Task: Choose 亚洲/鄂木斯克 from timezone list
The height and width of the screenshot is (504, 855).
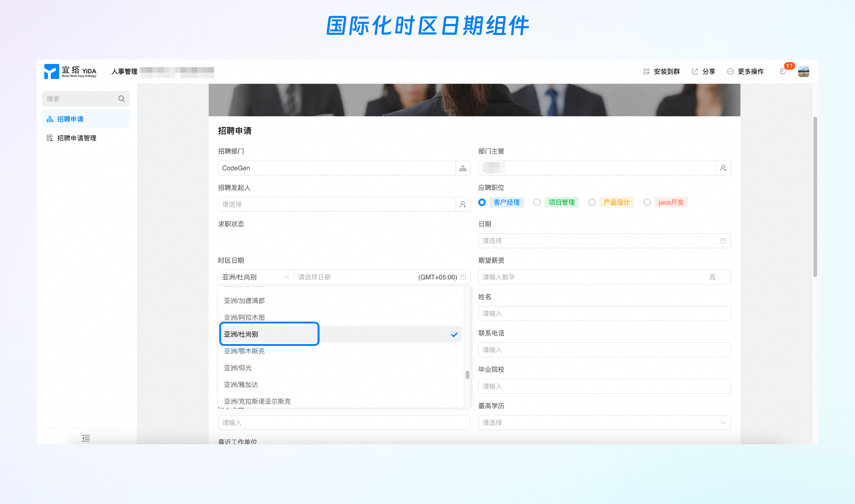Action: pyautogui.click(x=341, y=351)
